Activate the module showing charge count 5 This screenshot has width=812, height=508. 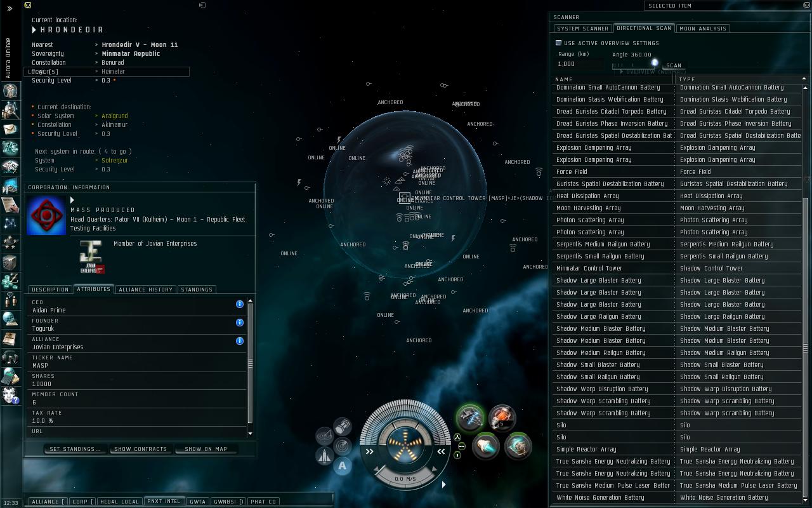(502, 418)
